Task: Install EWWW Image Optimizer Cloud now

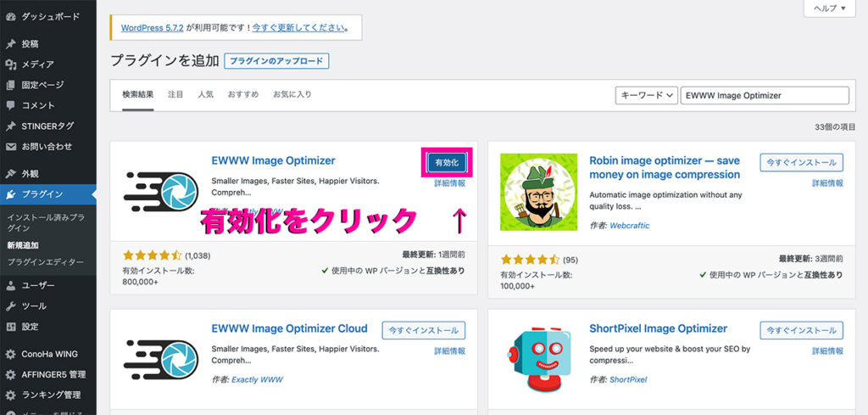Action: pyautogui.click(x=424, y=330)
